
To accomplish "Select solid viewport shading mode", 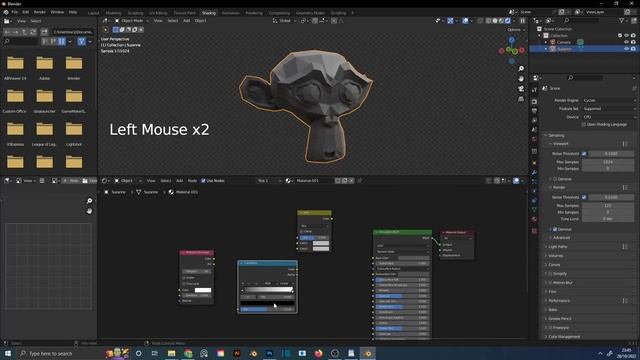I will point(495,20).
